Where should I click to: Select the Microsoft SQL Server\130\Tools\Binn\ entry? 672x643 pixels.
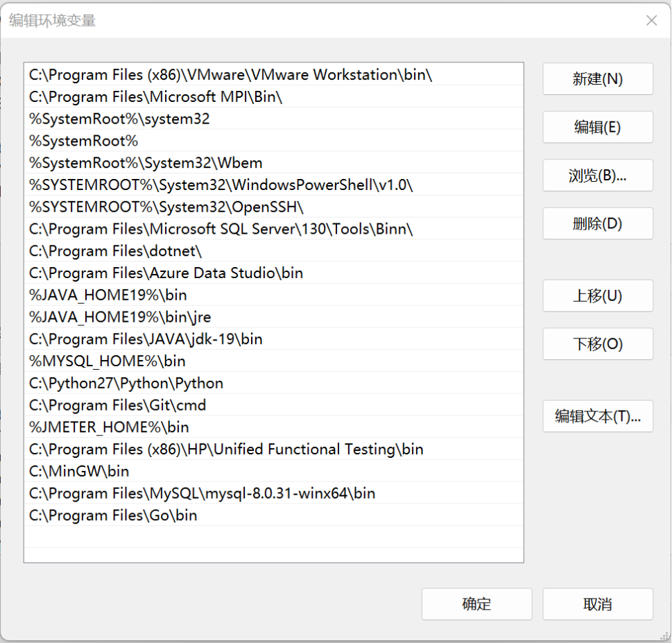274,229
